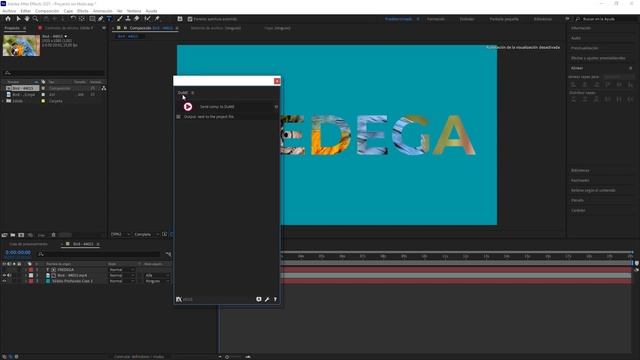
Task: Select the Brush tool
Action: [x=119, y=19]
